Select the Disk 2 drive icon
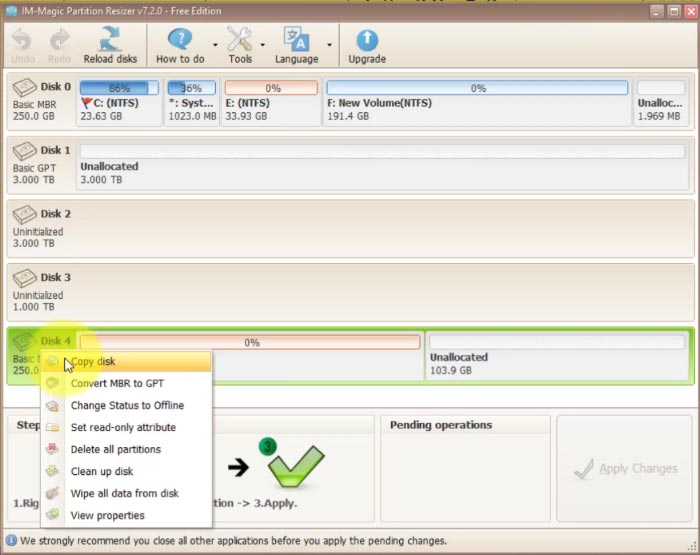Image resolution: width=700 pixels, height=555 pixels. [24, 215]
